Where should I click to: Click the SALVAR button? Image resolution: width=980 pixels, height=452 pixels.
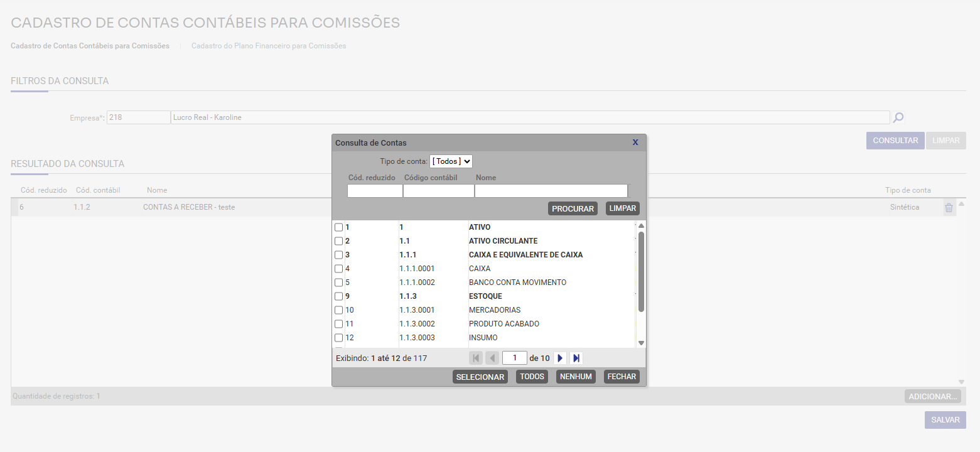click(x=945, y=420)
